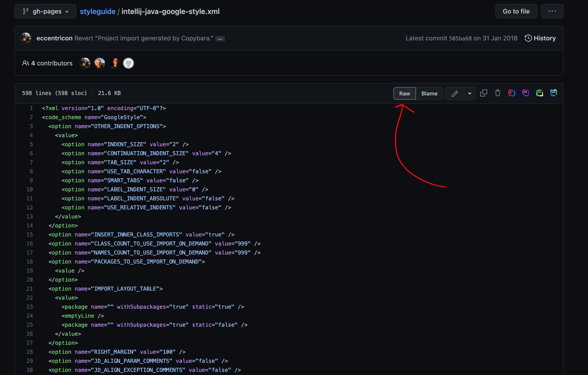
Task: Open eccentricon author profile link
Action: coord(54,38)
